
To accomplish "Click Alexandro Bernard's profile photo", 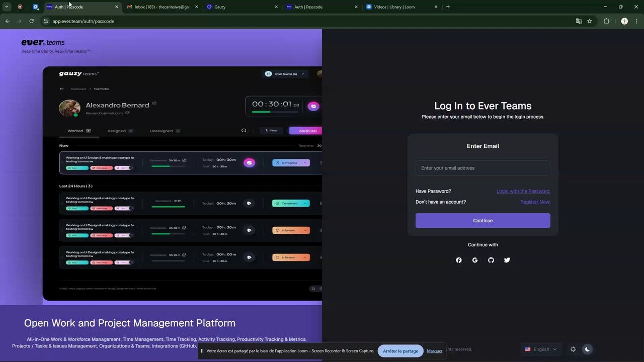I will click(x=69, y=108).
